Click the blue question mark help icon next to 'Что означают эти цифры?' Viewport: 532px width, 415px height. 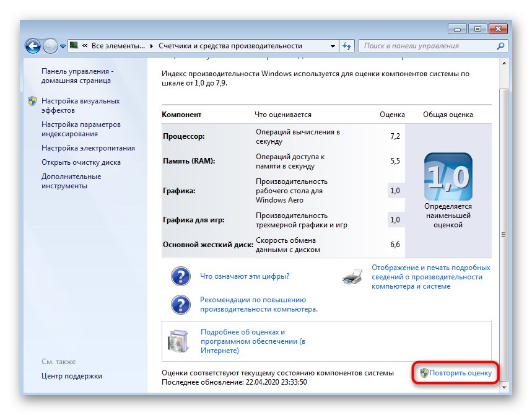tap(180, 276)
